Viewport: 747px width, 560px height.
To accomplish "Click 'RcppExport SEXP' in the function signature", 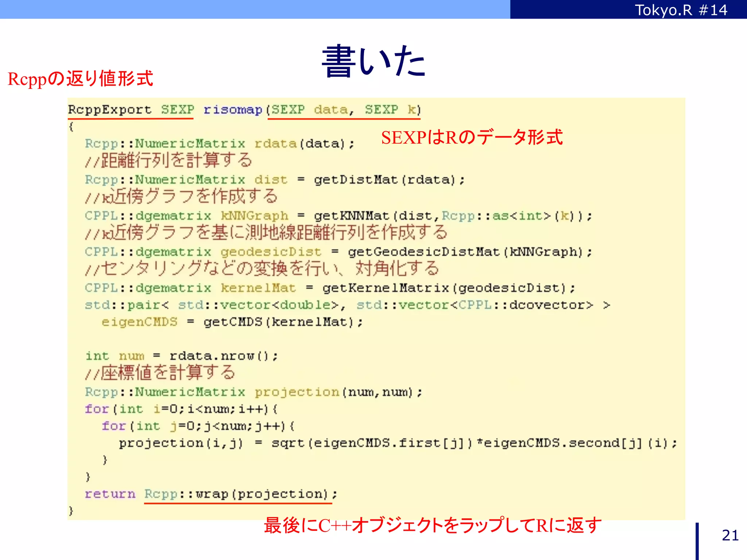I will click(131, 110).
